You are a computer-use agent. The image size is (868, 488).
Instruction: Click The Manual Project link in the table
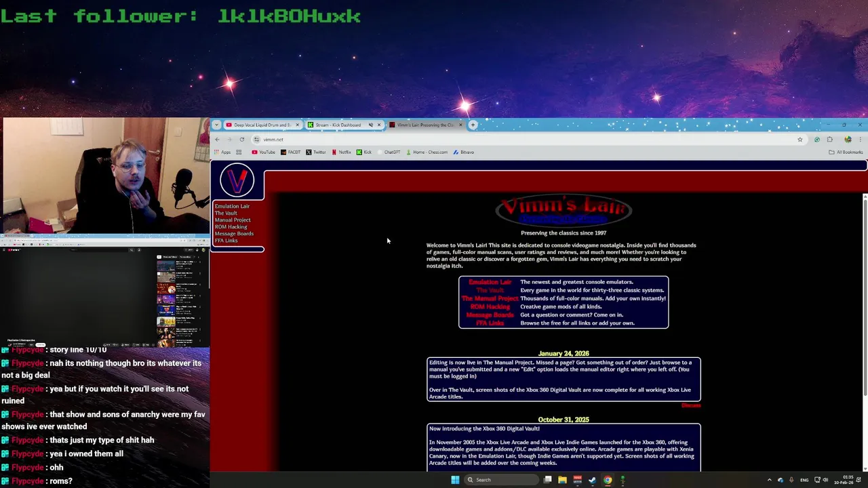(x=490, y=298)
